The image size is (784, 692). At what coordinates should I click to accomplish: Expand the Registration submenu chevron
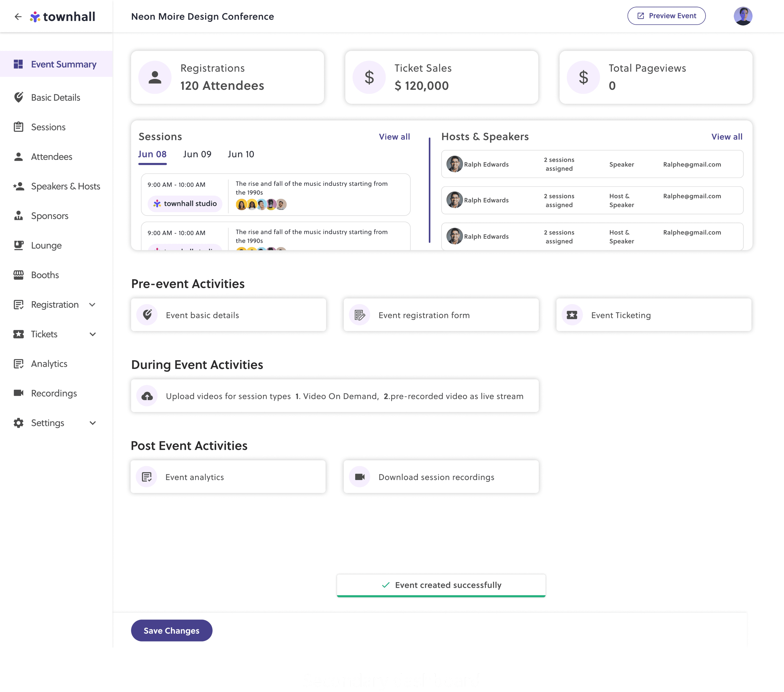[x=92, y=305]
